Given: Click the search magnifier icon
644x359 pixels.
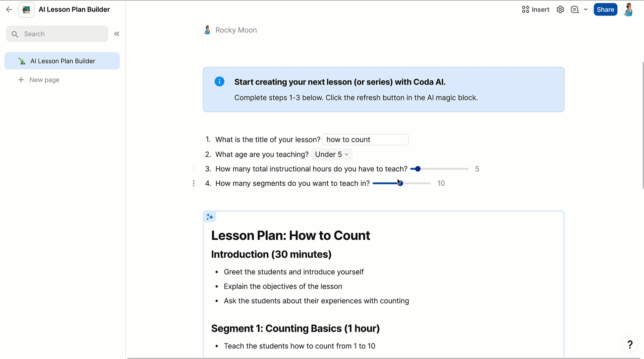Looking at the screenshot, I should coord(15,34).
